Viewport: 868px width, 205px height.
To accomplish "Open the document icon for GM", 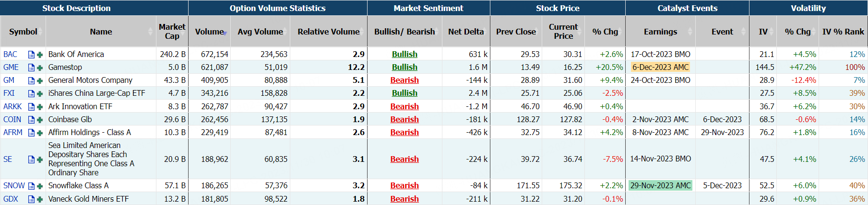I will coord(31,80).
